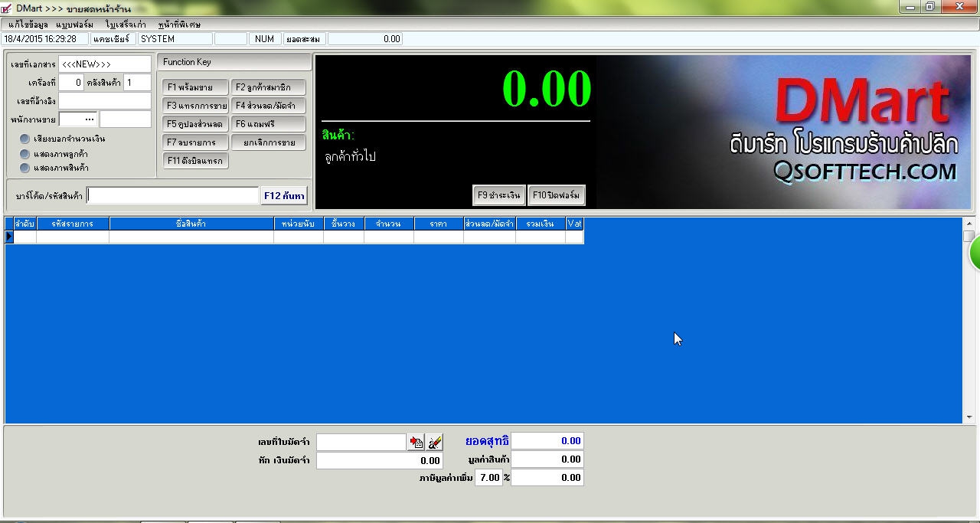
Task: Click F12 ค้นหา search button
Action: click(x=284, y=195)
